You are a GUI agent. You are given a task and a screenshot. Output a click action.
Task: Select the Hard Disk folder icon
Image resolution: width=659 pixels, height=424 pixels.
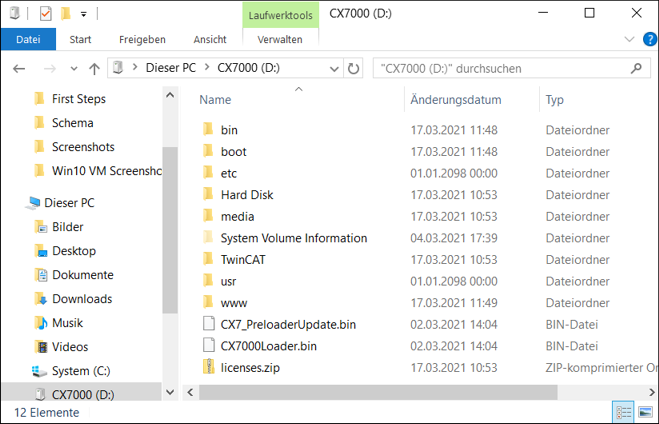[x=208, y=194]
